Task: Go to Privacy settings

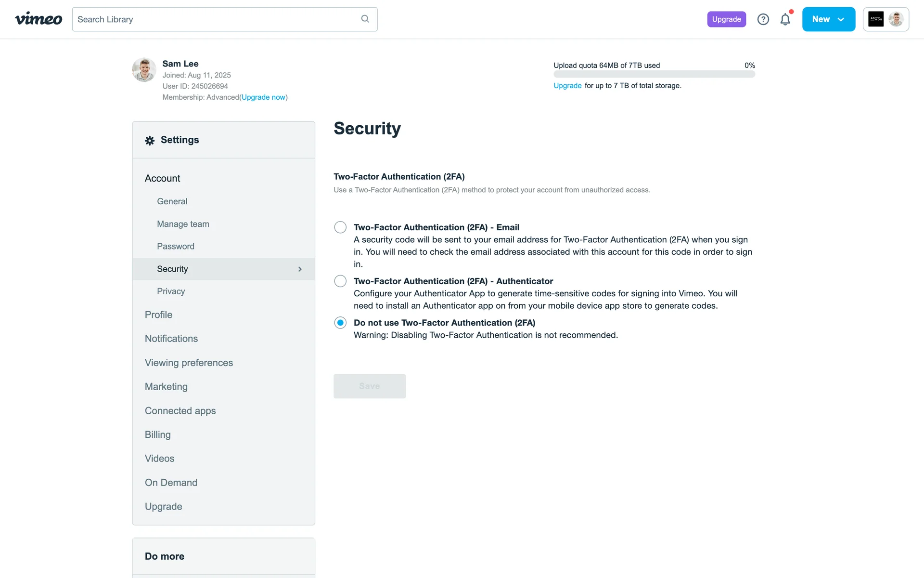Action: [x=171, y=291]
